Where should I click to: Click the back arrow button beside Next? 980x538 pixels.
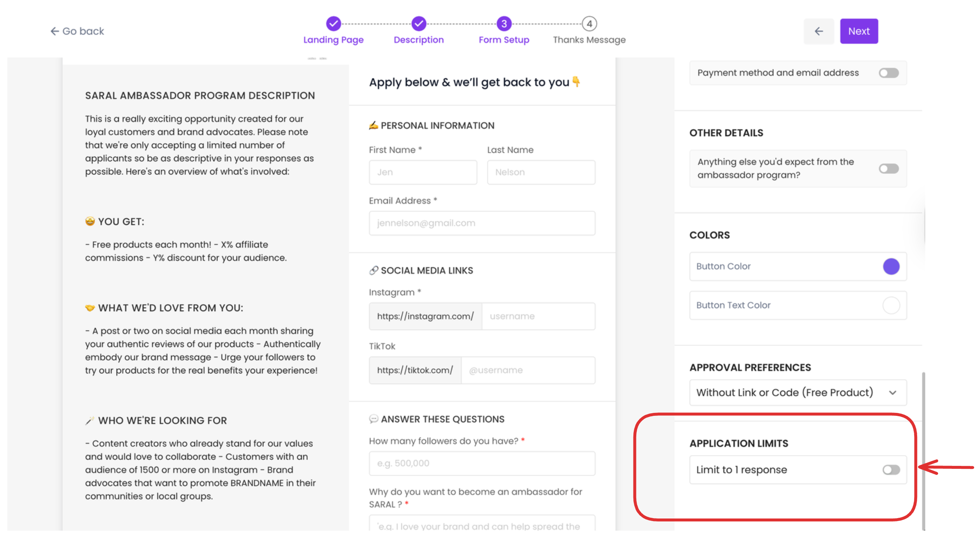tap(818, 31)
